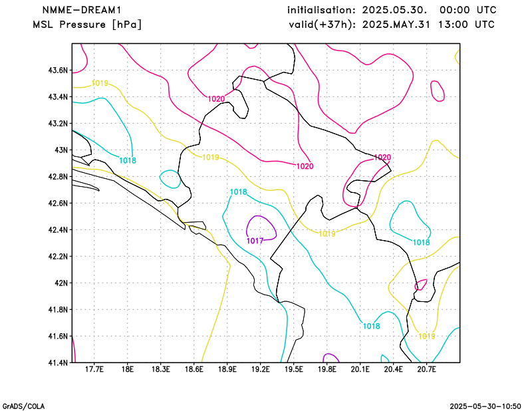The image size is (532, 411).
Task: Click the 19.5E longitude axis label
Action: (x=293, y=369)
